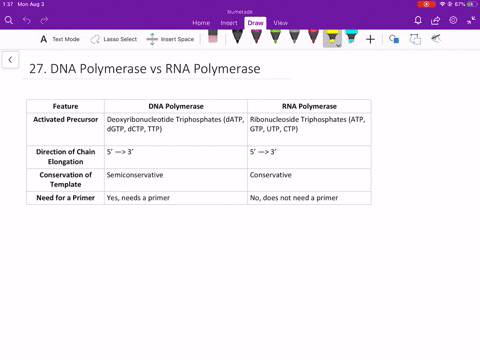Select the magenta pen
Screen dimensions: 480x360
[x=256, y=37]
